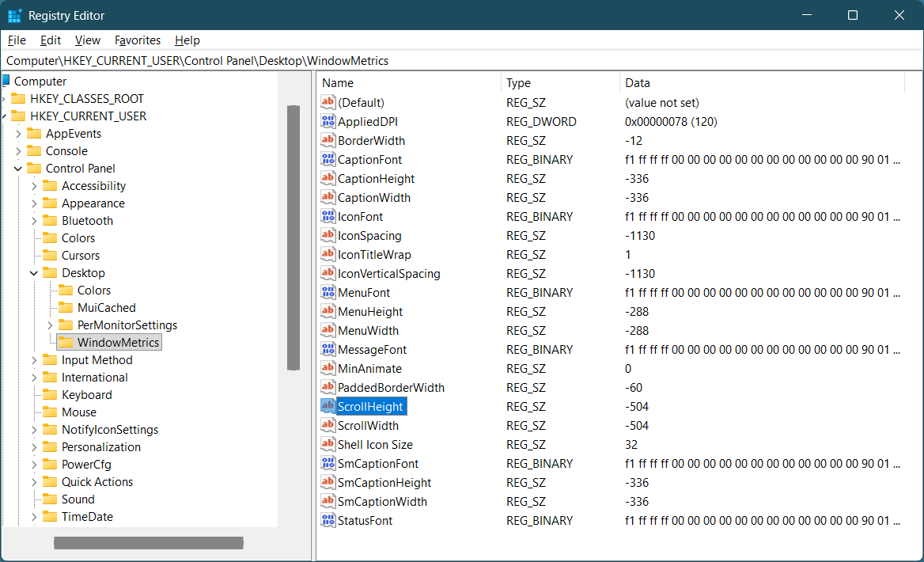Click the Registry Editor title bar icon

pyautogui.click(x=14, y=16)
